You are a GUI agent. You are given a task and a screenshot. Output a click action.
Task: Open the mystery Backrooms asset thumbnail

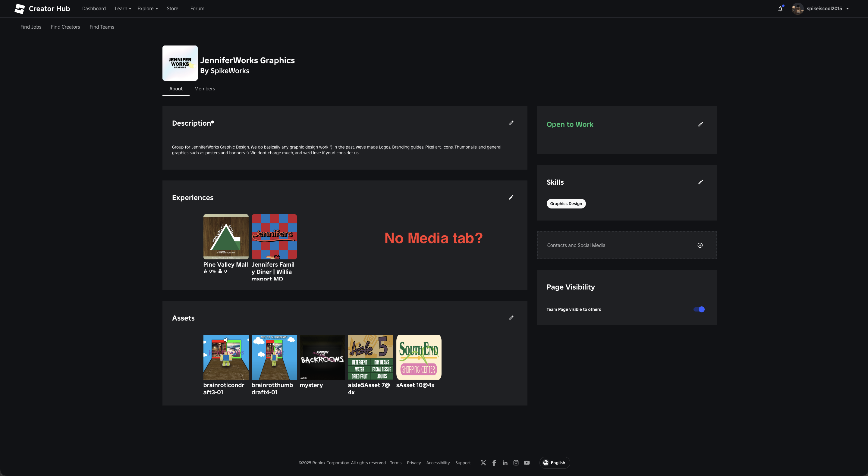322,357
